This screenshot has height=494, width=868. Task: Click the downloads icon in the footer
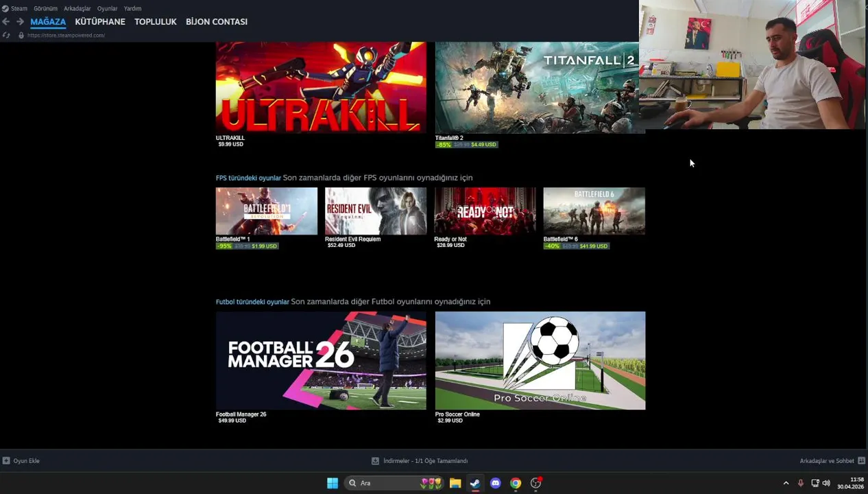tap(375, 461)
